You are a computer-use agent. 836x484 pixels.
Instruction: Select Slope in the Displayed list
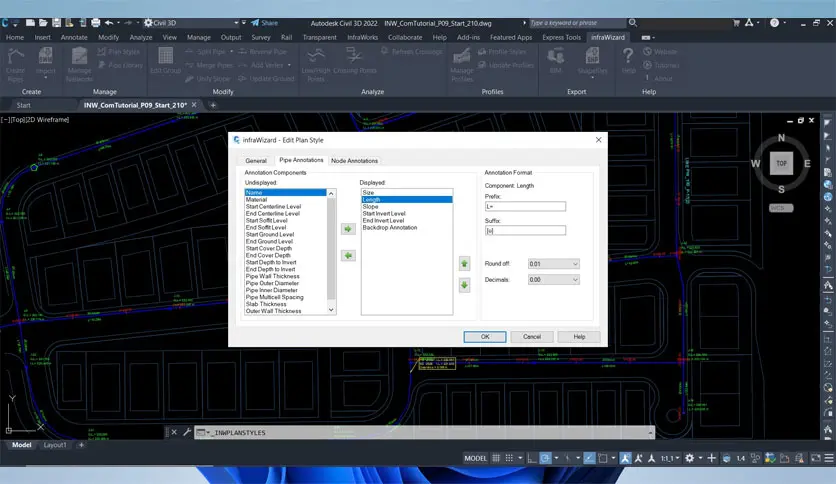coord(407,206)
